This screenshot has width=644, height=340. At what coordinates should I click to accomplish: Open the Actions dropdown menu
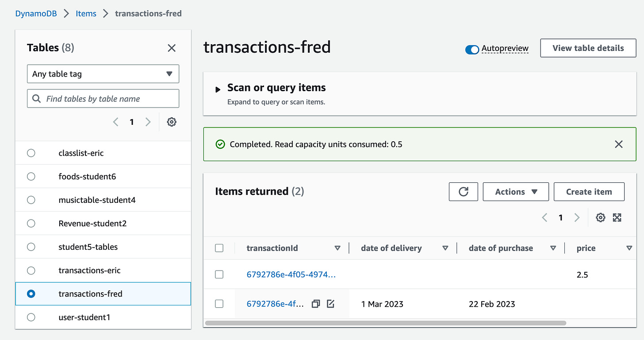[516, 192]
